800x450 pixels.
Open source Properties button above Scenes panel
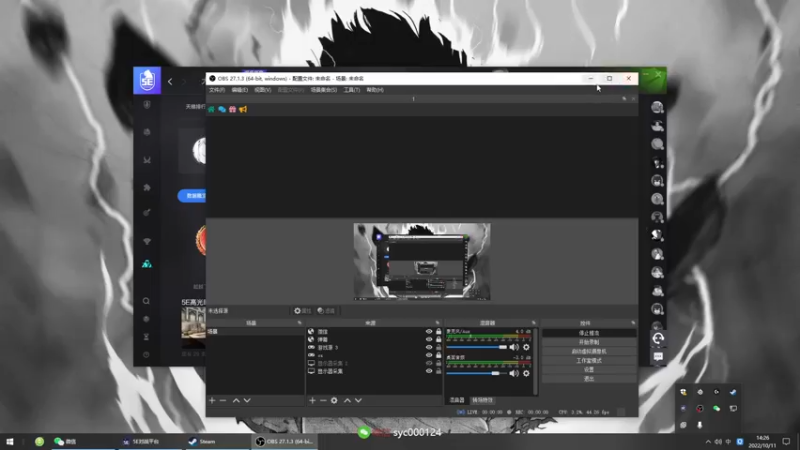click(303, 311)
